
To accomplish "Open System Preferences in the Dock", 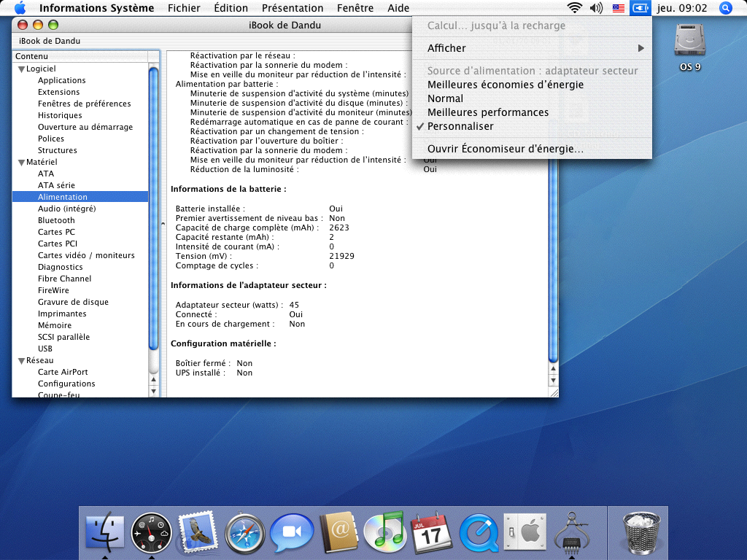I will pos(525,532).
